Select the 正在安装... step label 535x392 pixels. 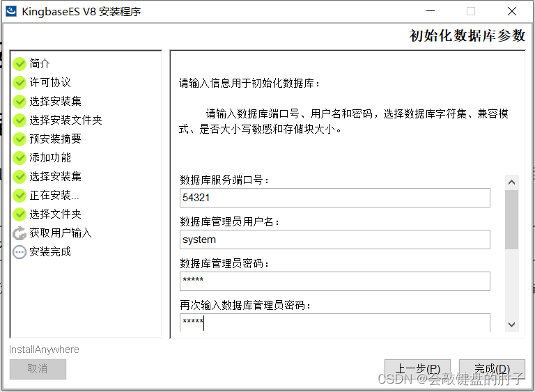click(x=54, y=195)
